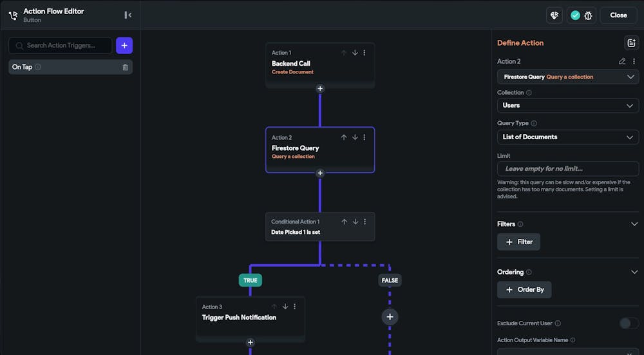Click the Close button
644x355 pixels.
618,15
